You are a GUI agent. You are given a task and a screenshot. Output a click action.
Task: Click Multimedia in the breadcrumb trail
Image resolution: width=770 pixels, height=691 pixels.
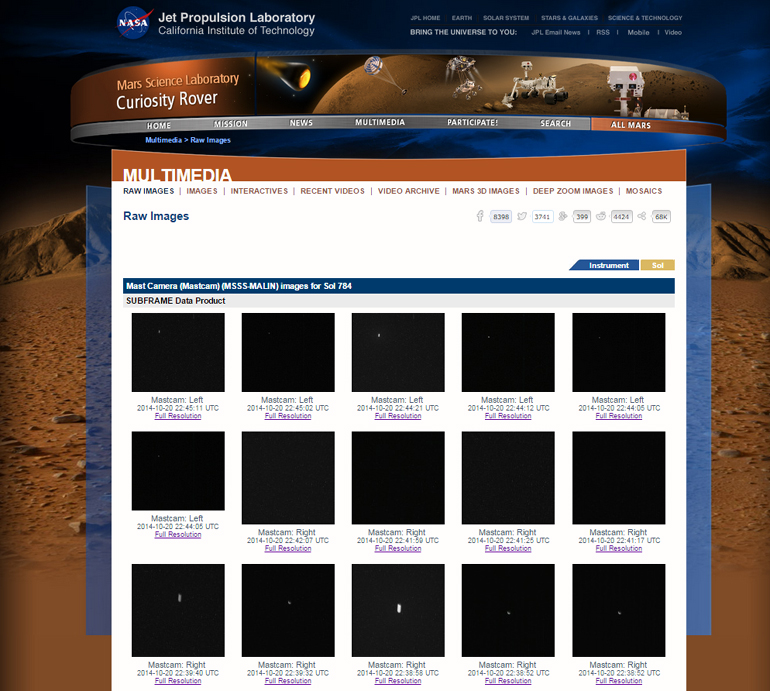click(x=163, y=140)
